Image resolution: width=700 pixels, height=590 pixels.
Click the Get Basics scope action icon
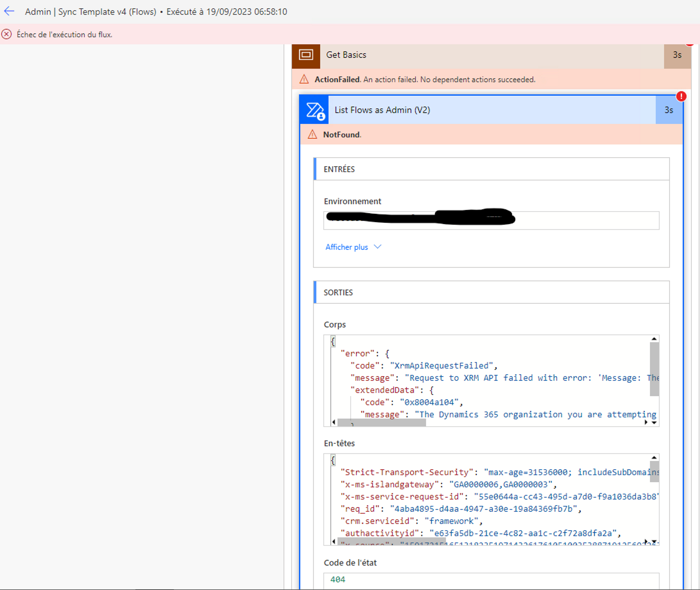(x=306, y=55)
